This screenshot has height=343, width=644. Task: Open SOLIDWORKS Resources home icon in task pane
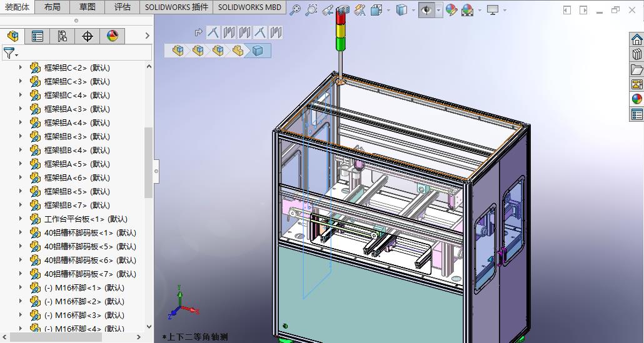[636, 39]
